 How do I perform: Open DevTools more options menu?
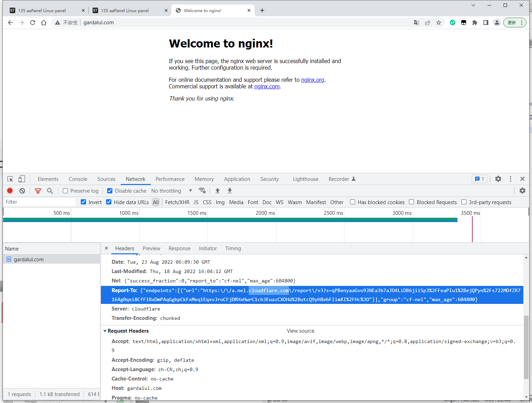(510, 179)
